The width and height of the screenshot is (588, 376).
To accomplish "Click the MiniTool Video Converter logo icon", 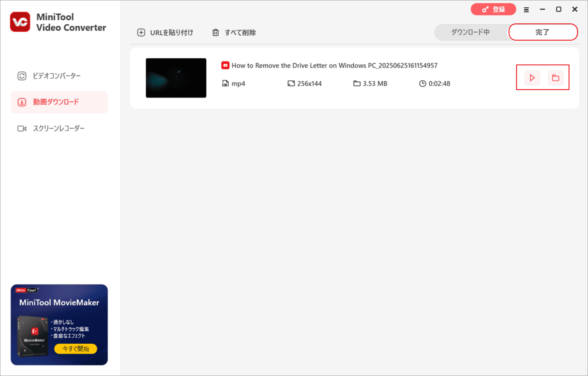I will (20, 22).
